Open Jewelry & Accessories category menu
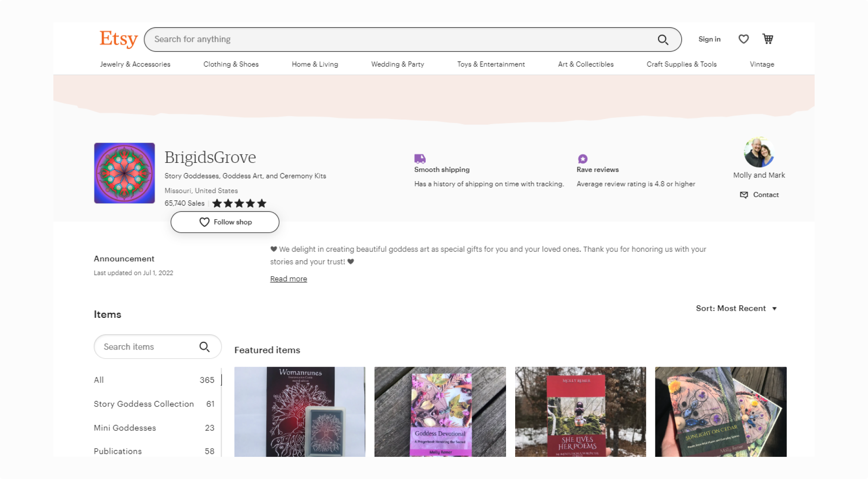The width and height of the screenshot is (868, 479). coord(135,64)
